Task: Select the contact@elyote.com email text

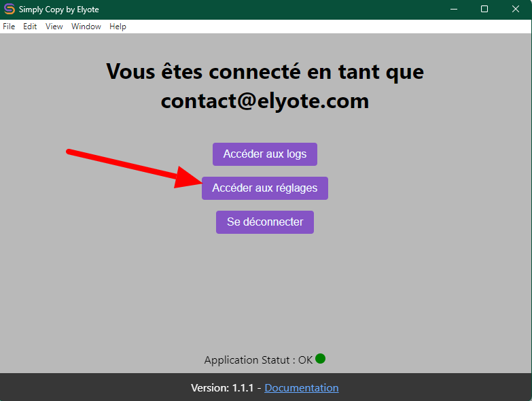Action: (x=265, y=101)
